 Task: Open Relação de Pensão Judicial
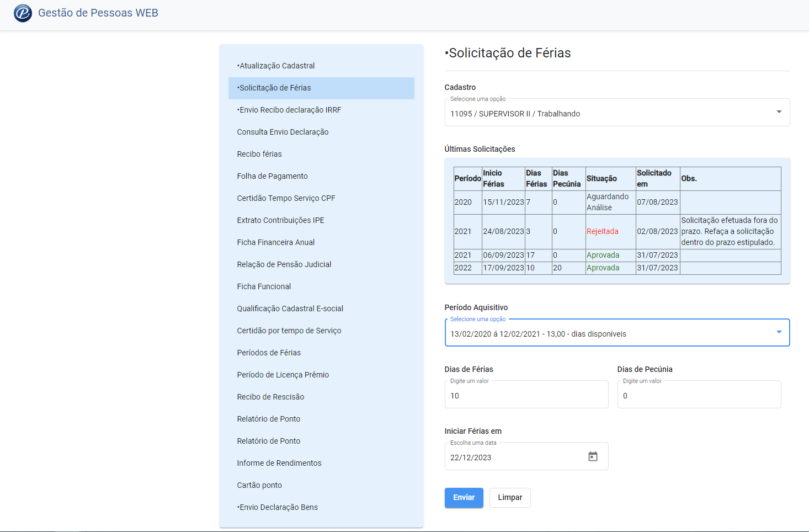pos(321,264)
